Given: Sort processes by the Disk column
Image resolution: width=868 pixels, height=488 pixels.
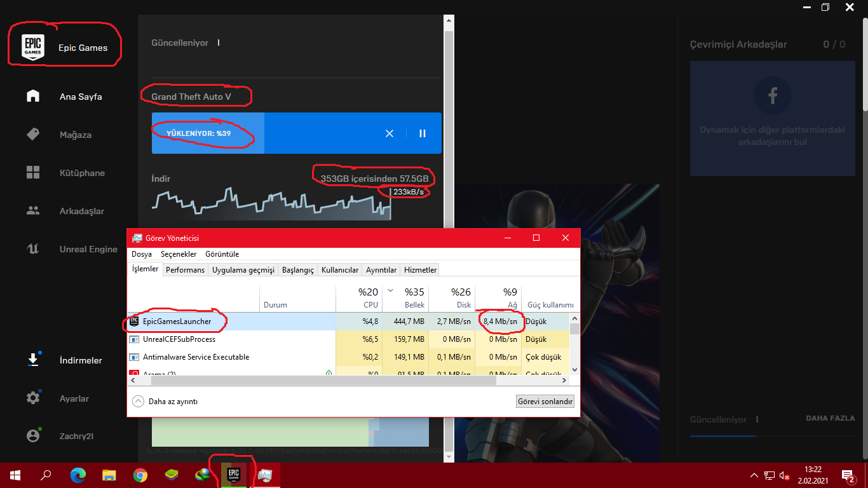Looking at the screenshot, I should 452,298.
